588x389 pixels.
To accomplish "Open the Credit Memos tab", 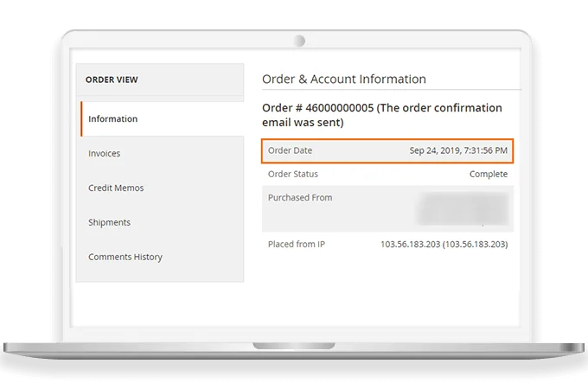I will [116, 188].
